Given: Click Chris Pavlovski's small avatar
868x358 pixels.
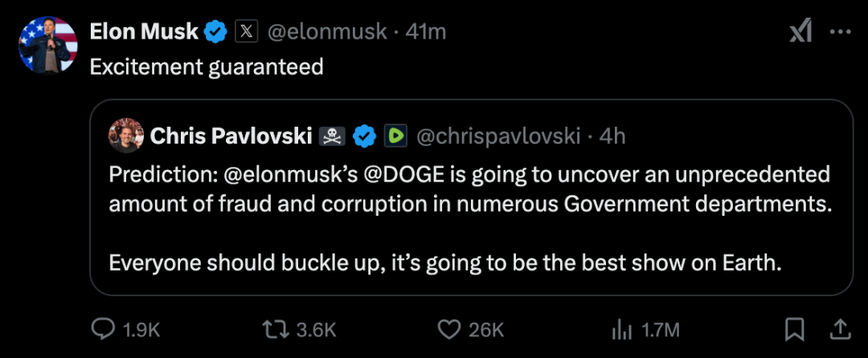Looking at the screenshot, I should [x=126, y=136].
